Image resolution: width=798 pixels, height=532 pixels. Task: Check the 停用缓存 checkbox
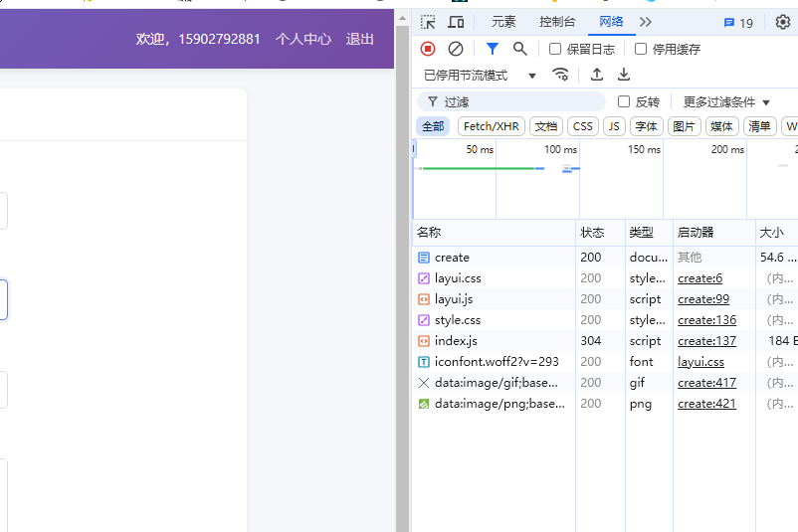[x=641, y=49]
